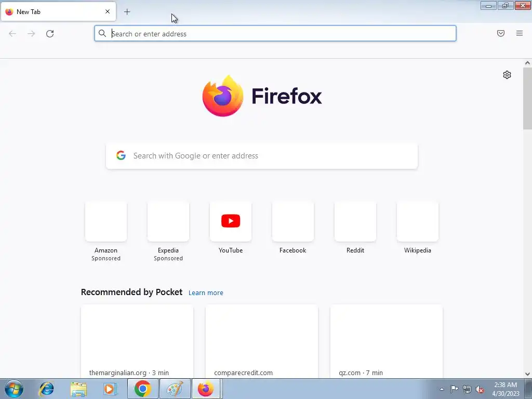Select the New Tab browser tab
Viewport: 532px width, 399px height.
point(58,11)
